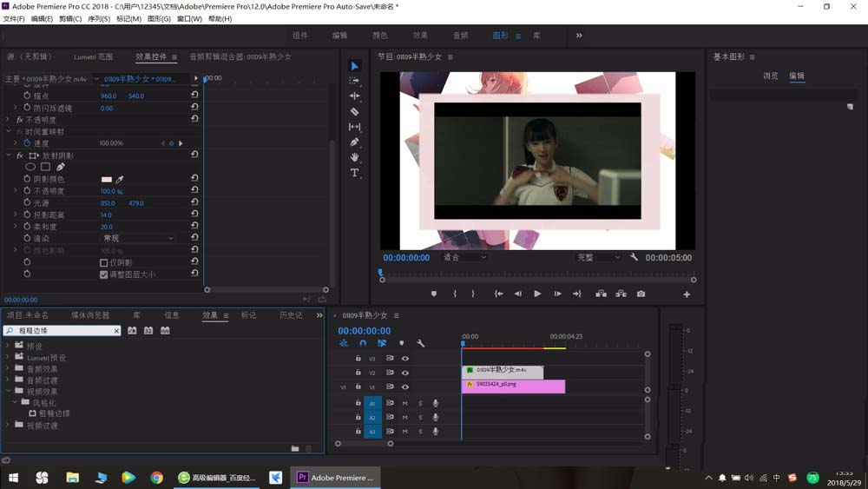This screenshot has width=868, height=489.
Task: Select the Hand tool
Action: [354, 157]
